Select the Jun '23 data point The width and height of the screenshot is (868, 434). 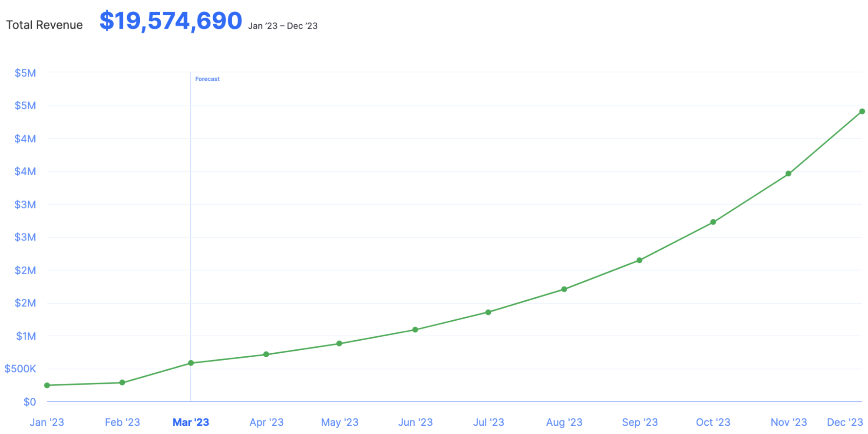pos(416,329)
